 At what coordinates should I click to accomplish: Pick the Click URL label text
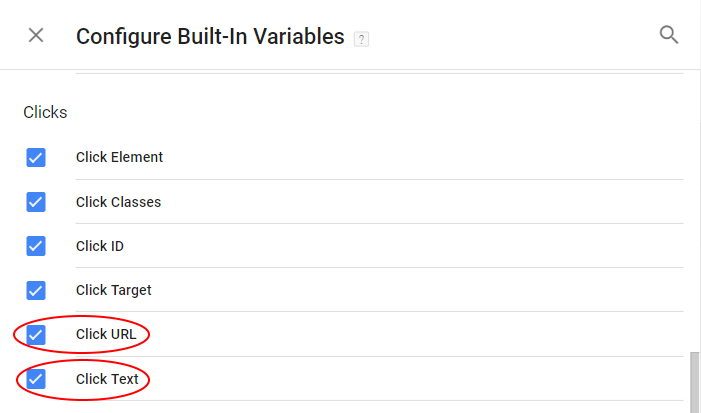(106, 334)
